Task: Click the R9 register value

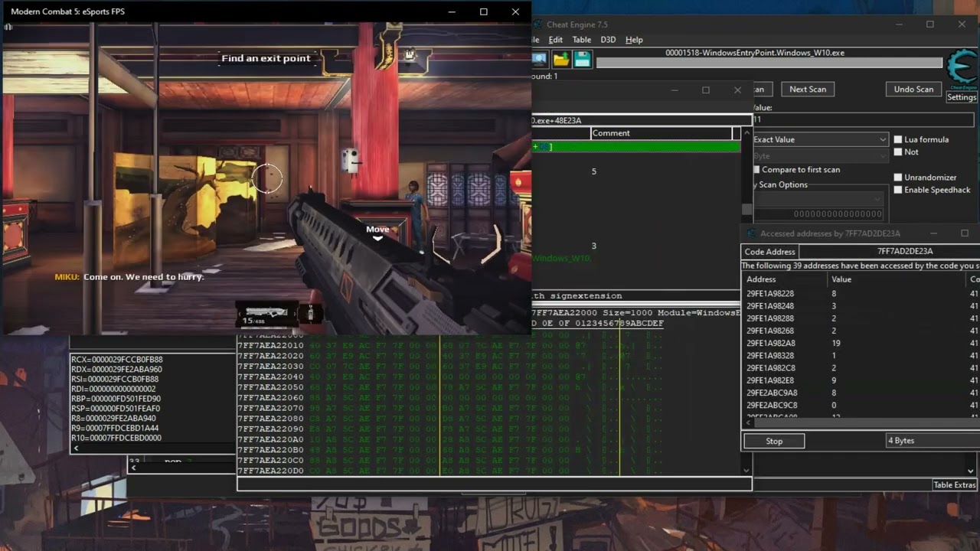Action: pos(115,429)
